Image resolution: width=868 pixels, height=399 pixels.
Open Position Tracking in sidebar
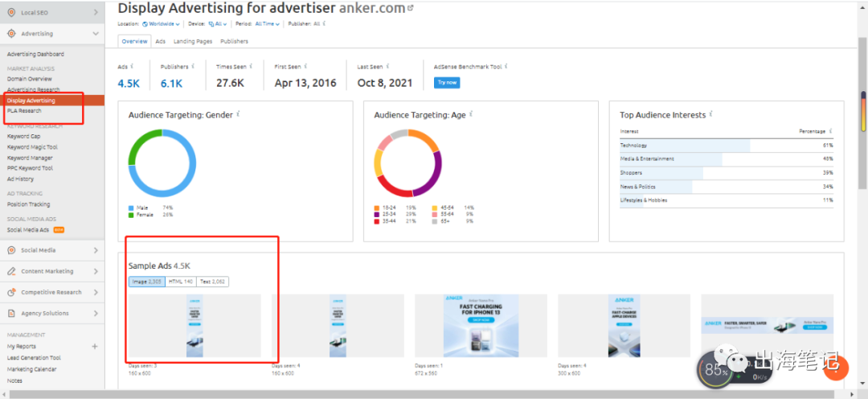[x=28, y=204]
